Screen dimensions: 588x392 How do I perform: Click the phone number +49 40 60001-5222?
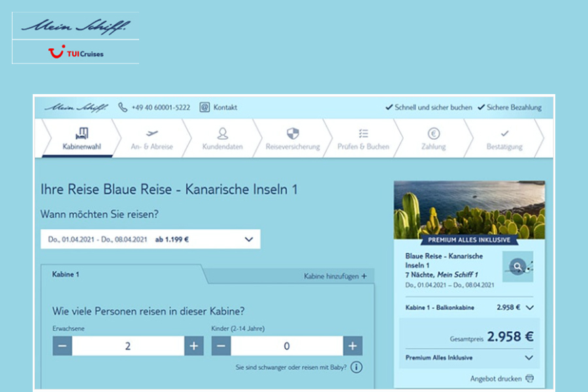point(161,108)
